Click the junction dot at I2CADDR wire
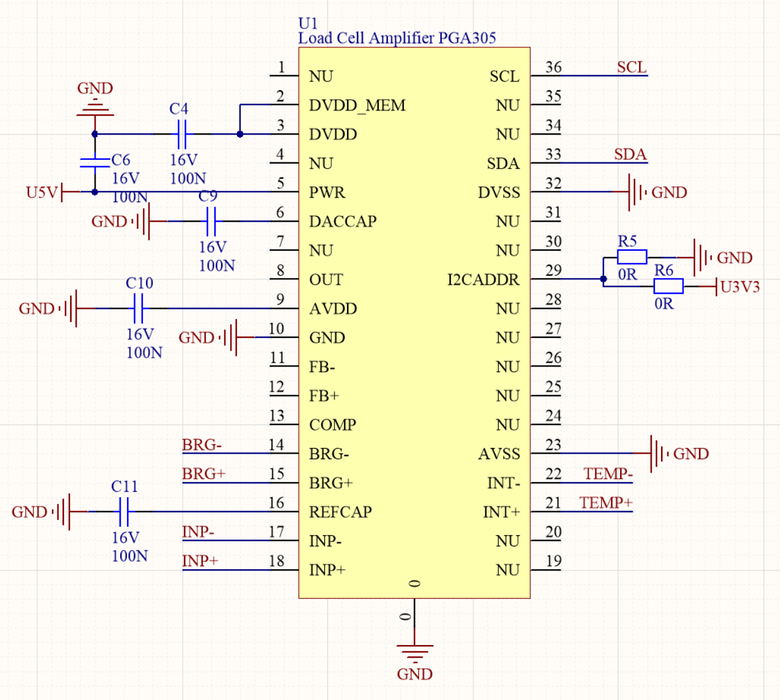The height and width of the screenshot is (700, 780). [x=604, y=279]
